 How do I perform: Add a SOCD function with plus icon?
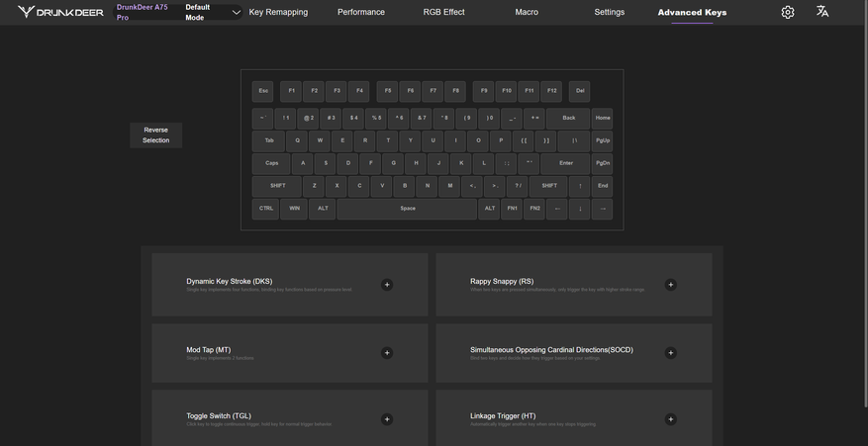[x=670, y=353]
